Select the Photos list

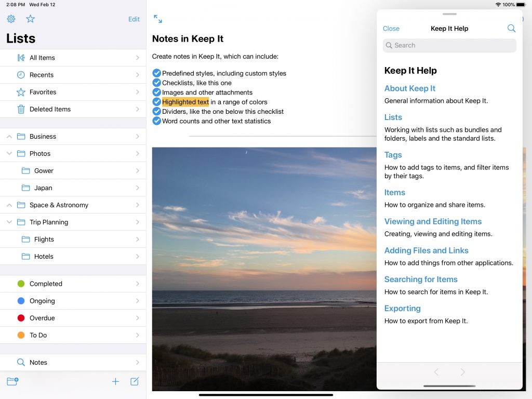coord(73,154)
